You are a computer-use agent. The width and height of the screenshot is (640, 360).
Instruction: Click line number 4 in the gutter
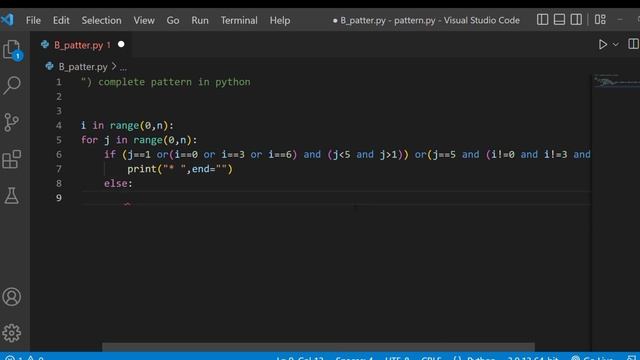click(x=59, y=125)
